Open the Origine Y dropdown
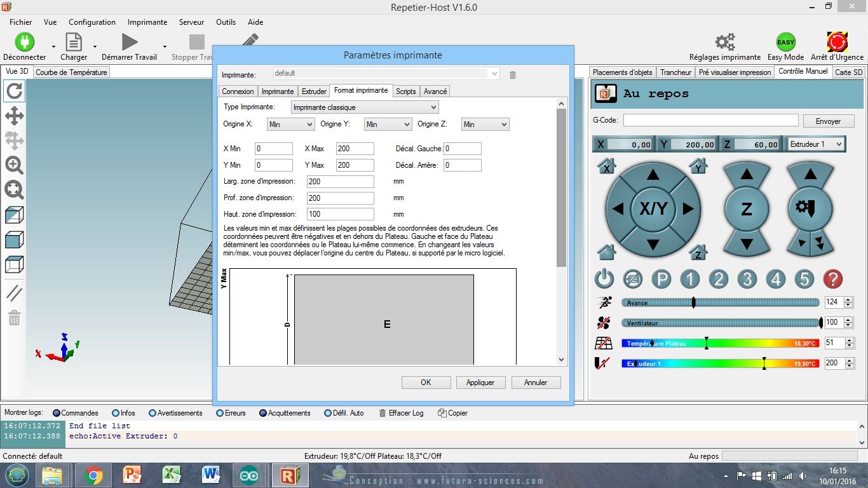This screenshot has height=488, width=868. coord(388,125)
